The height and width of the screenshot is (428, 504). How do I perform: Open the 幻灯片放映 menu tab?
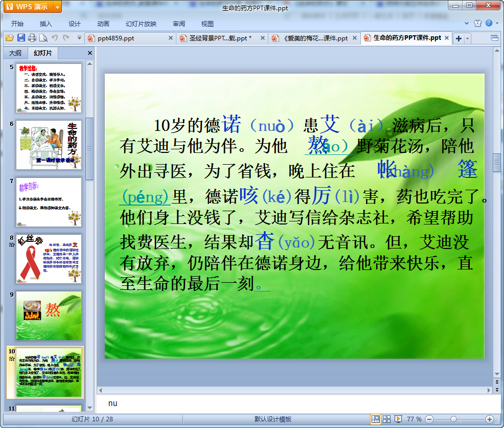coord(141,24)
